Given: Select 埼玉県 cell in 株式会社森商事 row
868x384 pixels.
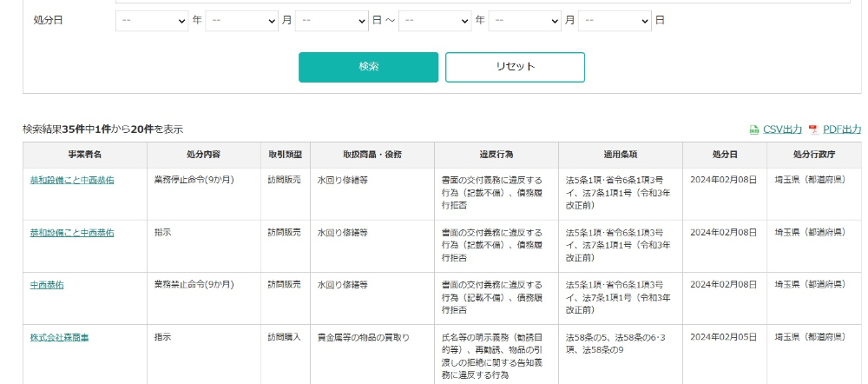Looking at the screenshot, I should 814,354.
